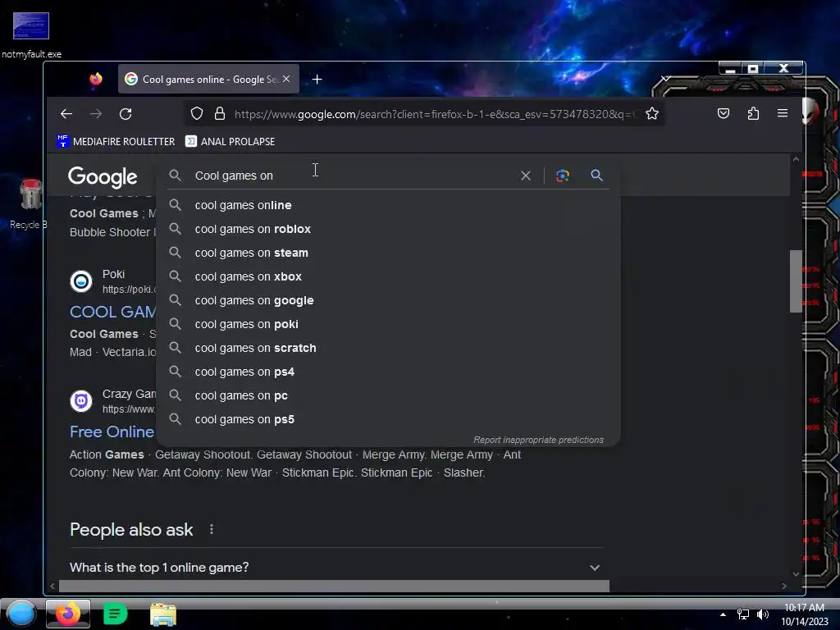
Task: Show hidden tray icons arrow
Action: [723, 614]
